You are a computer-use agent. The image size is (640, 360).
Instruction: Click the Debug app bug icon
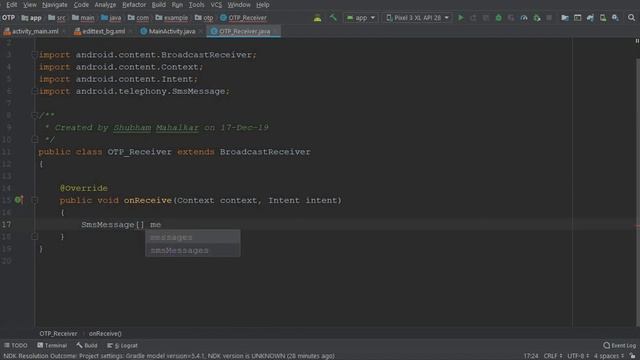[x=498, y=18]
